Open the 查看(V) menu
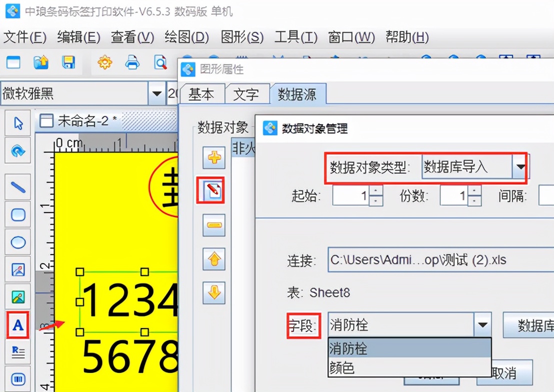Image resolution: width=554 pixels, height=392 pixels. tap(132, 37)
